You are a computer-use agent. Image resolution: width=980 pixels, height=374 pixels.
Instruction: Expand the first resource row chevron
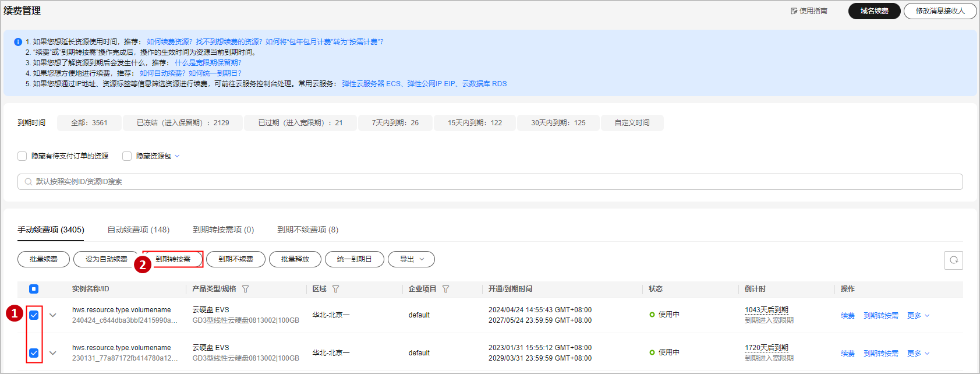pos(53,315)
